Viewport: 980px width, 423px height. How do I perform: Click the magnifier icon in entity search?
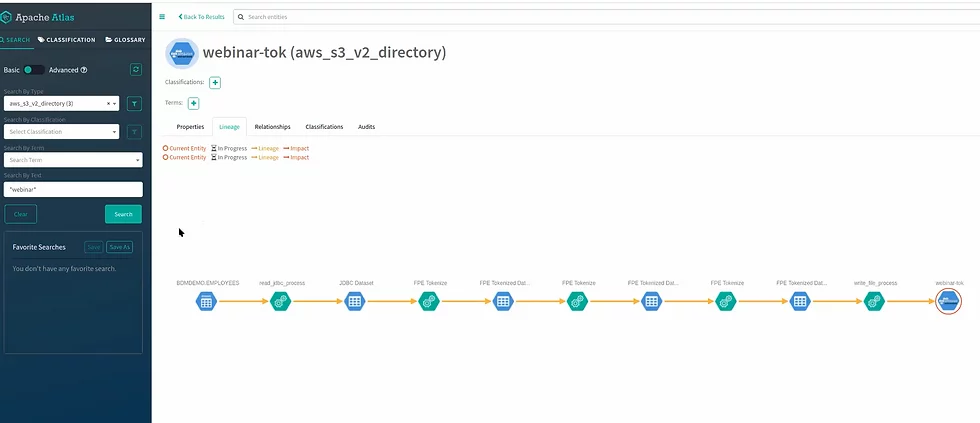(241, 17)
